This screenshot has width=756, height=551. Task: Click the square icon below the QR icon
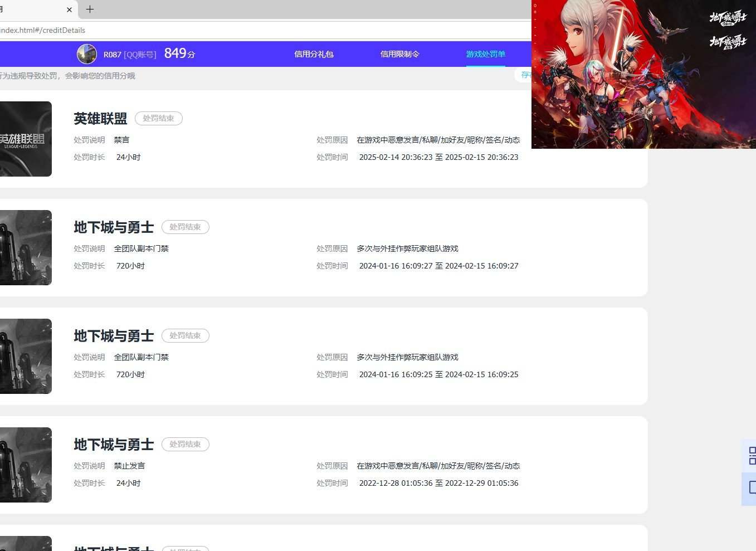[x=752, y=487]
